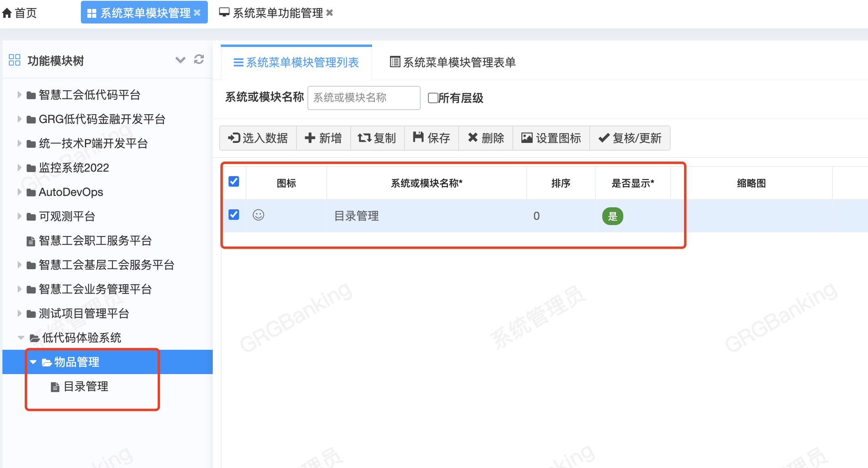Viewport: 868px width, 468px height.
Task: Select GRG低代码金融开发平台 in the tree
Action: point(102,119)
